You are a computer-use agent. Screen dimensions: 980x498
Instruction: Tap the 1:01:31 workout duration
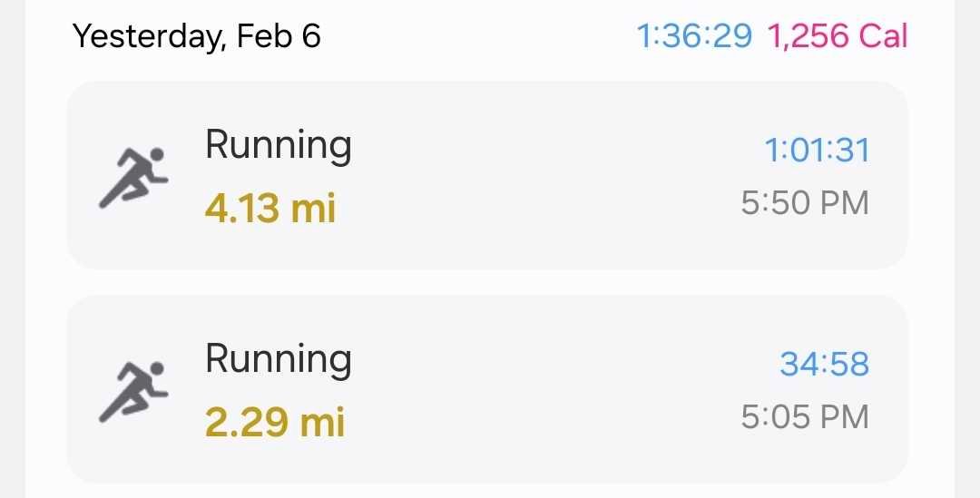click(x=817, y=151)
